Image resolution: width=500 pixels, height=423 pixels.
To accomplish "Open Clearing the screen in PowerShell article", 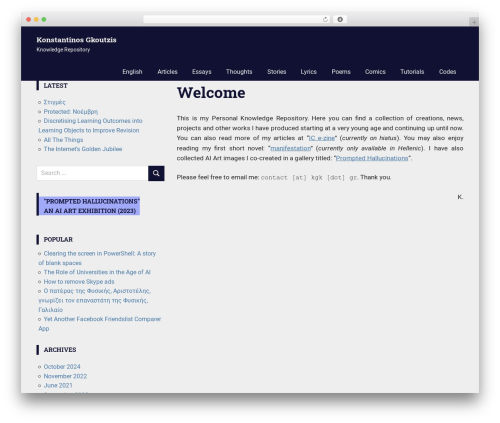I will [x=97, y=258].
